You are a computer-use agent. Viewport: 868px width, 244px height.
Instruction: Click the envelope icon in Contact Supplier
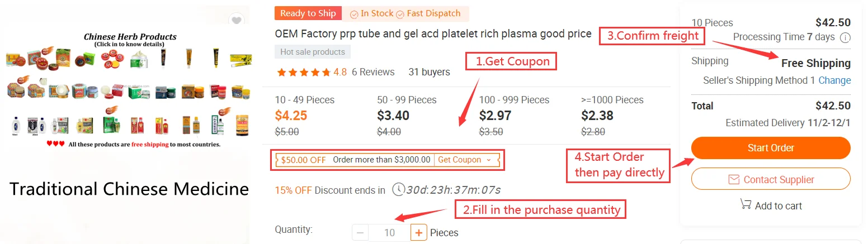[x=734, y=180]
